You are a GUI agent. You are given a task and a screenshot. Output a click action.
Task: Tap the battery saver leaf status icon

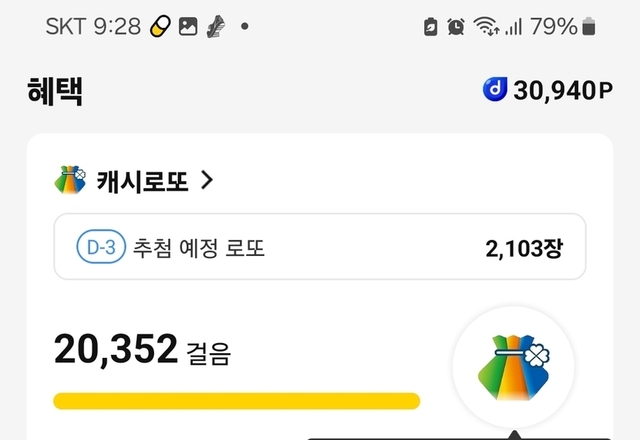(430, 27)
